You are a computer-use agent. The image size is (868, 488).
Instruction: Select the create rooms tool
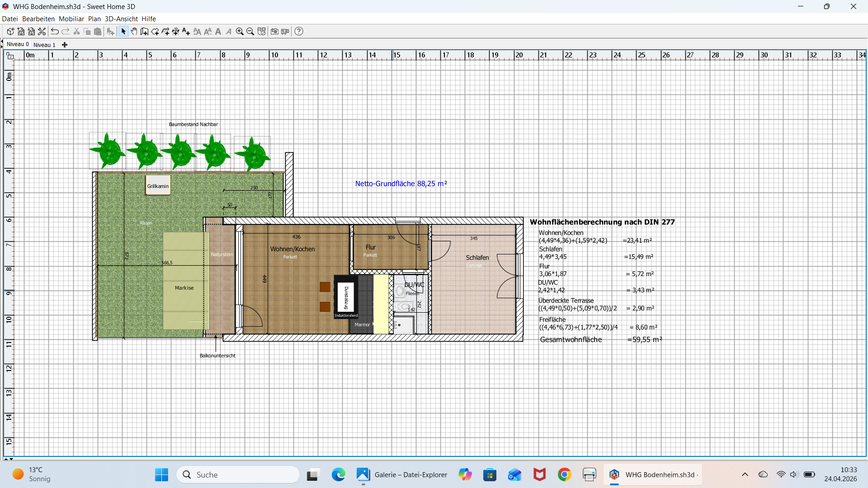(x=155, y=32)
